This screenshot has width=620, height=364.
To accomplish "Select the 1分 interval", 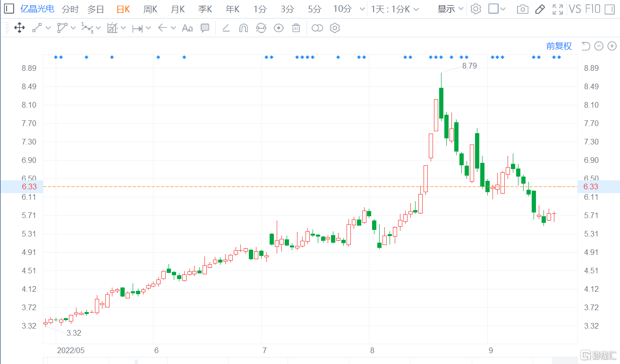I will pos(260,9).
